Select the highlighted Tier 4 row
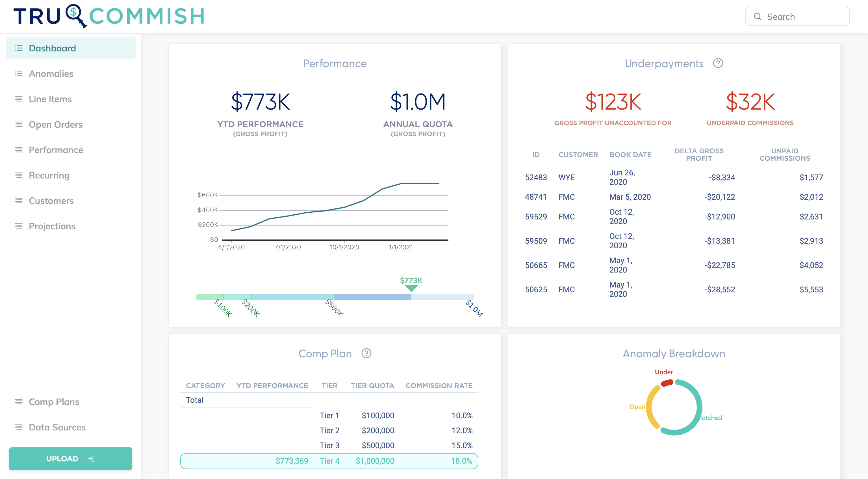This screenshot has width=868, height=479. pyautogui.click(x=329, y=461)
